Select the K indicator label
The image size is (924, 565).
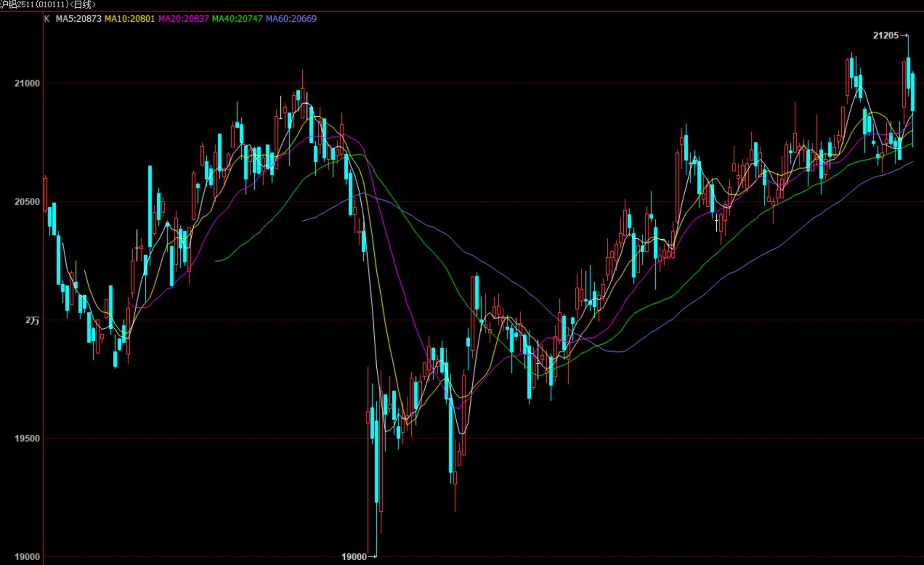(47, 19)
